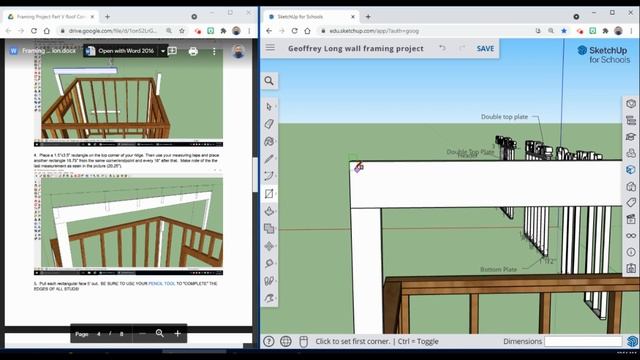The width and height of the screenshot is (640, 360).
Task: Select the Arc tool in SketchUp
Action: coord(269,176)
